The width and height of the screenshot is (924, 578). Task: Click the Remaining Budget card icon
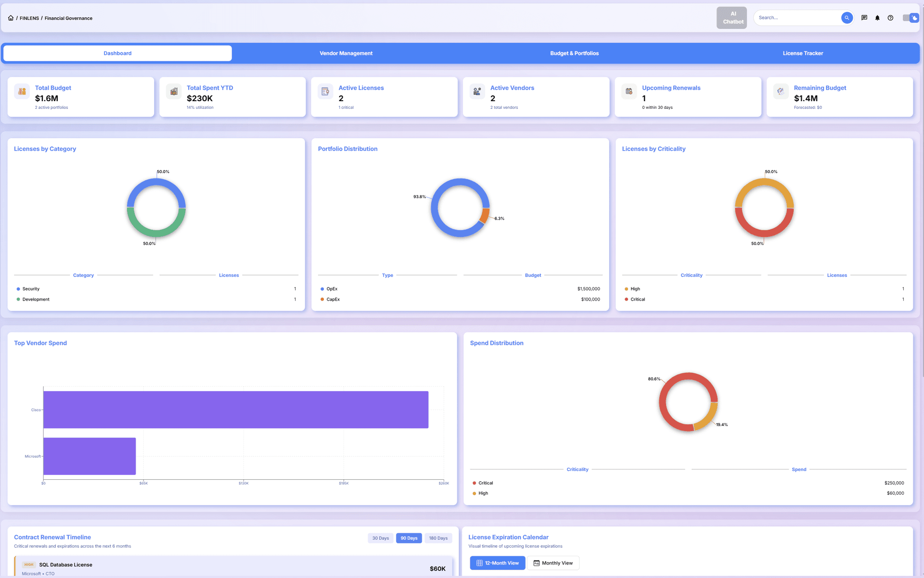point(781,91)
